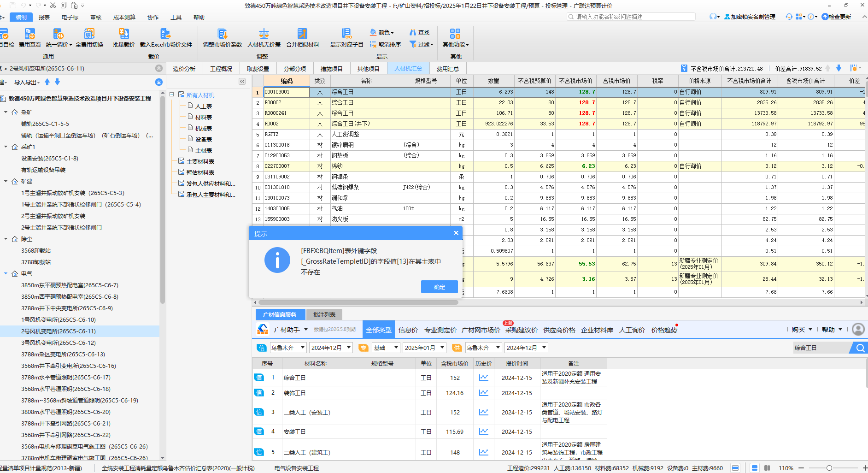Click zoom out minus in status bar
Image resolution: width=868 pixels, height=473 pixels.
coord(801,468)
